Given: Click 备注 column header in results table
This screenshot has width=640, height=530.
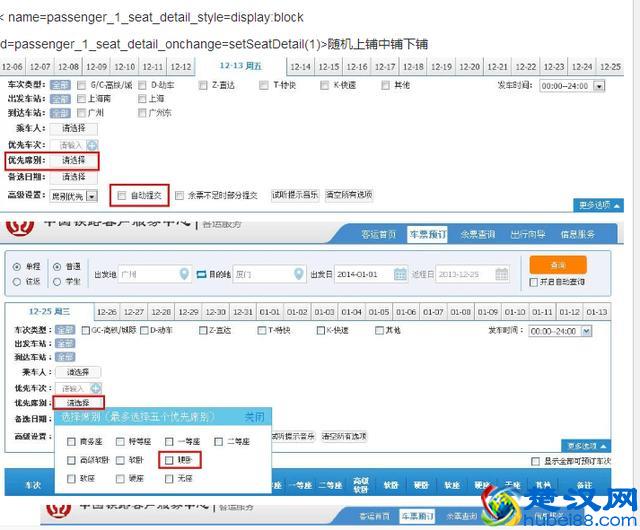Looking at the screenshot, I should click(584, 485).
